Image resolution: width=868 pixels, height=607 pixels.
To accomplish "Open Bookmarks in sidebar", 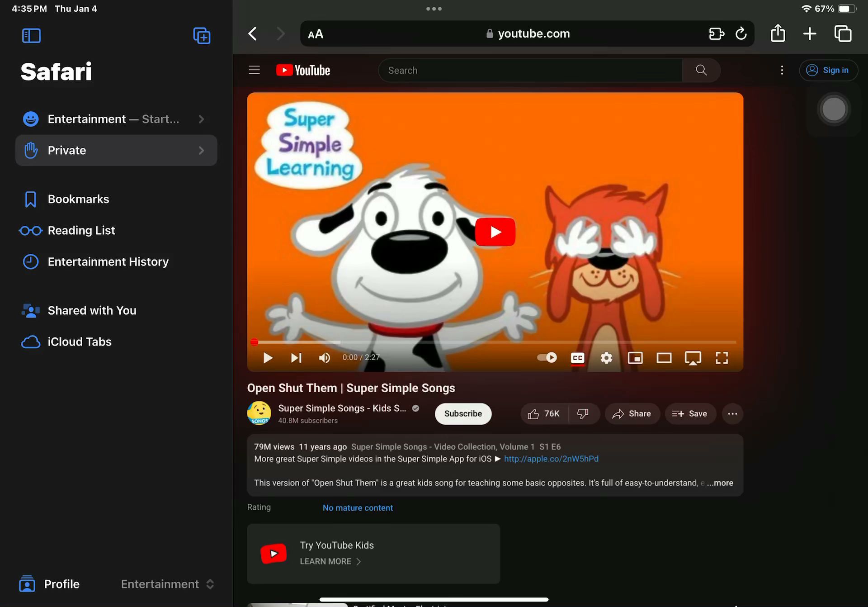I will [78, 199].
